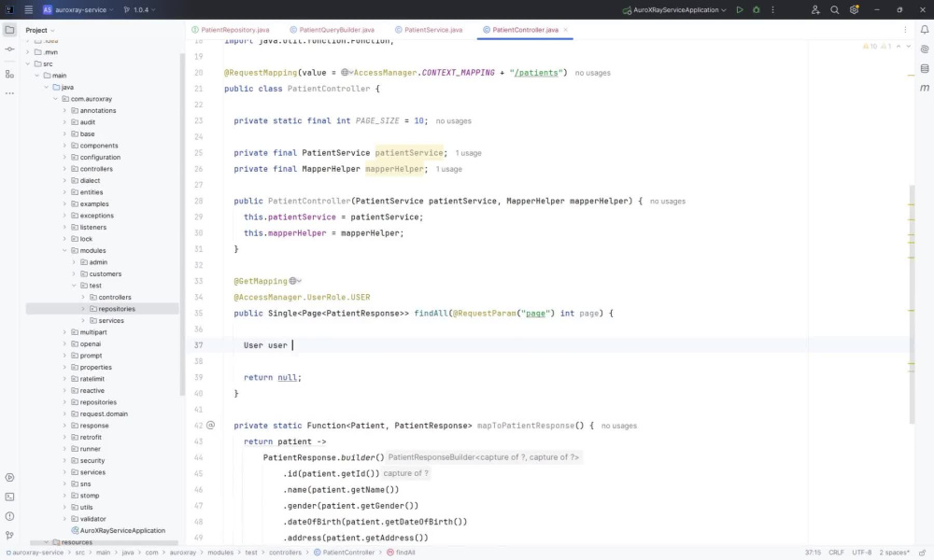Toggle read-only lock in status bar
The image size is (934, 560).
[x=922, y=553]
